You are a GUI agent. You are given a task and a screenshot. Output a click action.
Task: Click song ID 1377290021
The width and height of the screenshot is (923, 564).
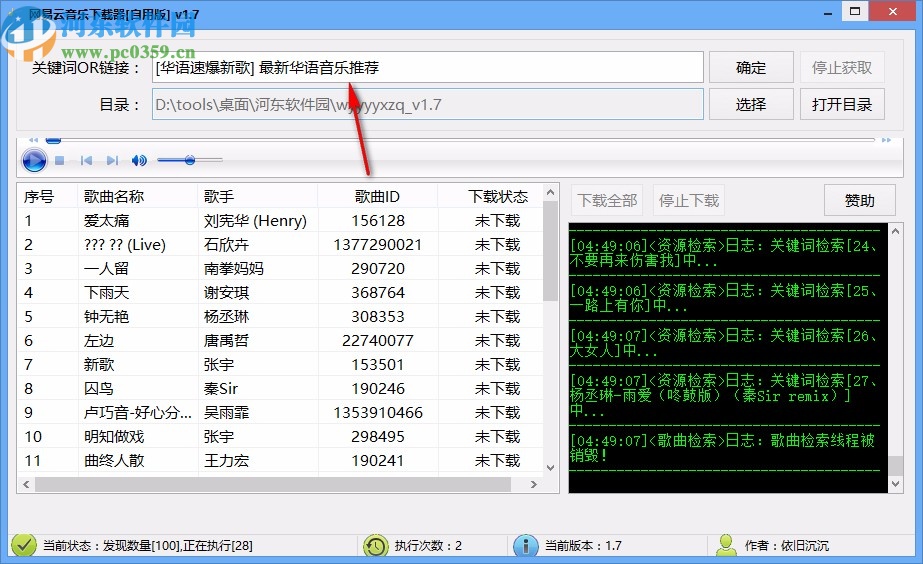point(378,244)
